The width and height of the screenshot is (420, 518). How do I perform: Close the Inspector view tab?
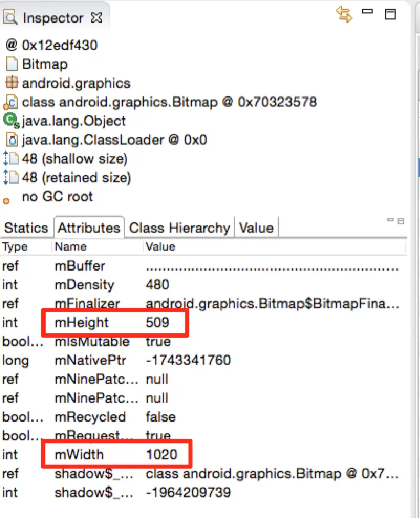click(96, 17)
